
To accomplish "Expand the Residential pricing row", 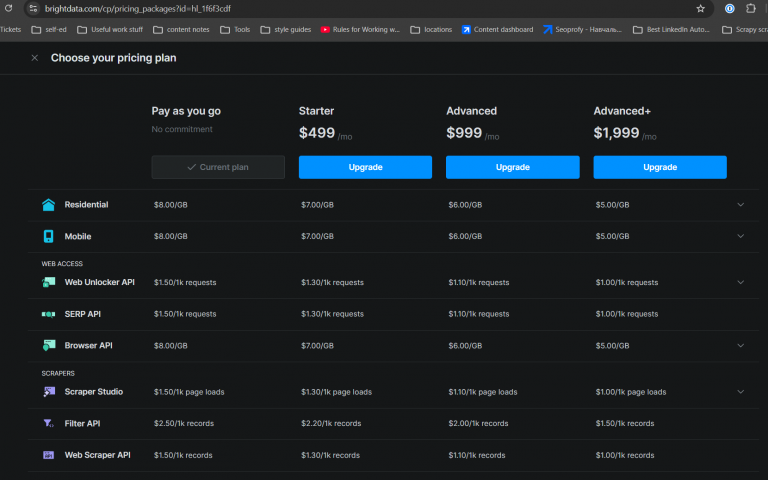I will click(x=741, y=205).
